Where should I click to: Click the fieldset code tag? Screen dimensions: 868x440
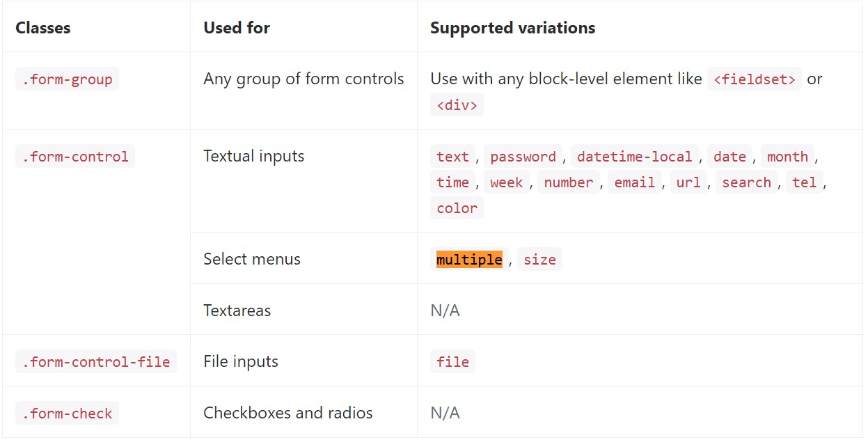pos(755,79)
